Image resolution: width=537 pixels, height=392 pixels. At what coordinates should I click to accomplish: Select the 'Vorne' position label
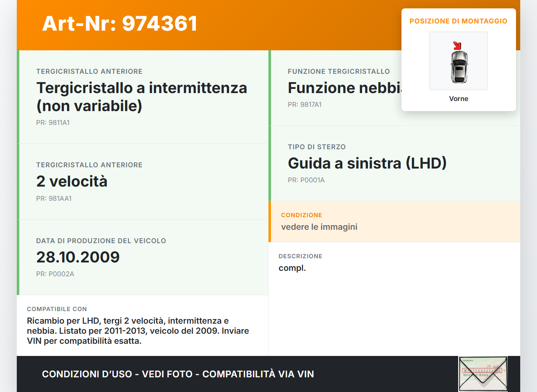[459, 99]
